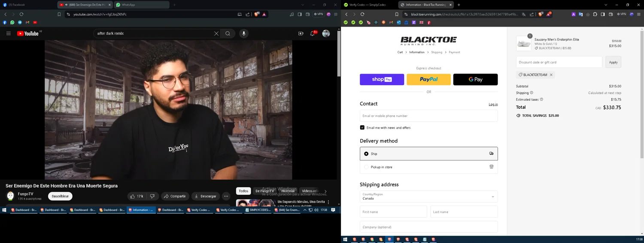The height and width of the screenshot is (243, 644).
Task: Click the Compartir share button
Action: point(175,196)
